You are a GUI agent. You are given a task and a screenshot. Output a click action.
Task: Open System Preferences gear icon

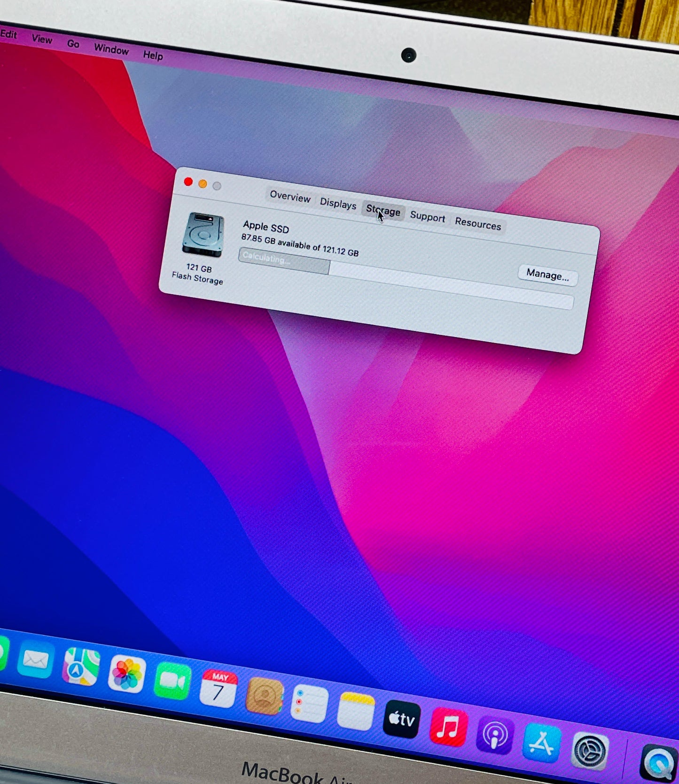(590, 752)
